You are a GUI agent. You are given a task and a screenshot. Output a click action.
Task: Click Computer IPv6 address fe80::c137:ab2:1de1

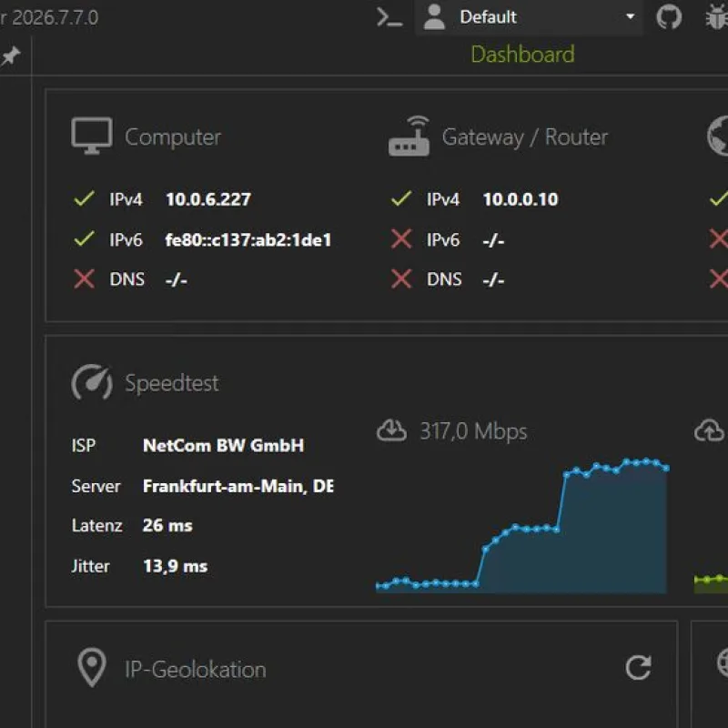(x=248, y=240)
